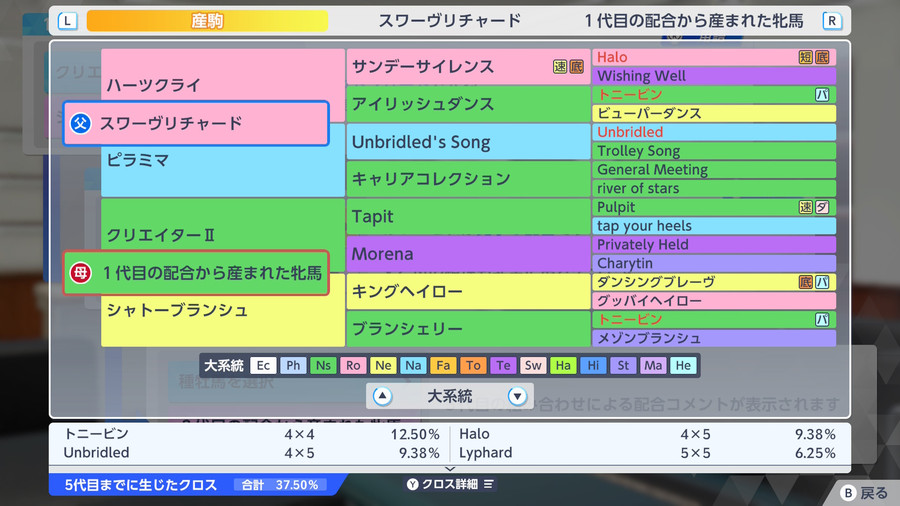Click the Ns lineage color chip
This screenshot has width=900, height=506.
click(x=323, y=365)
